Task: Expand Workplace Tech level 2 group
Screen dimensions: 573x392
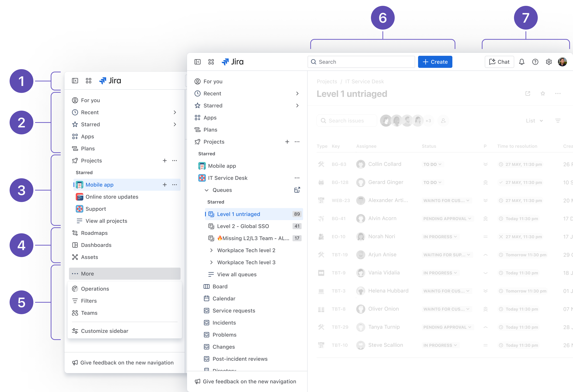Action: pyautogui.click(x=211, y=250)
